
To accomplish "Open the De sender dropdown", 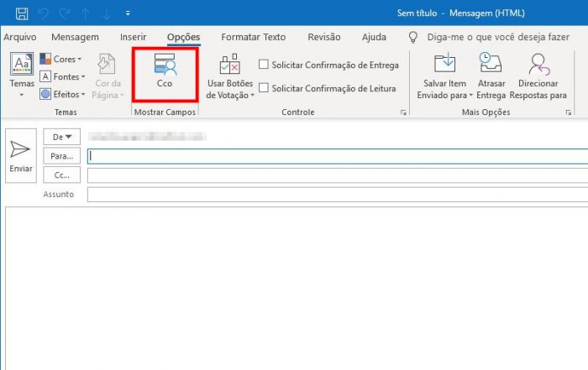I will point(62,137).
